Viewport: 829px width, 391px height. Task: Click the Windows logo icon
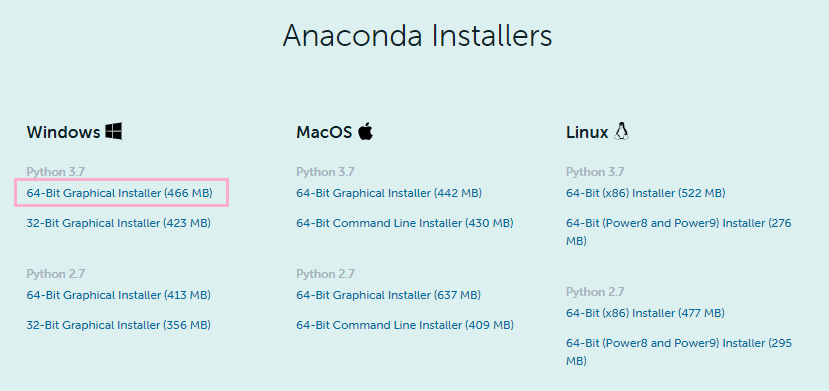[x=114, y=132]
